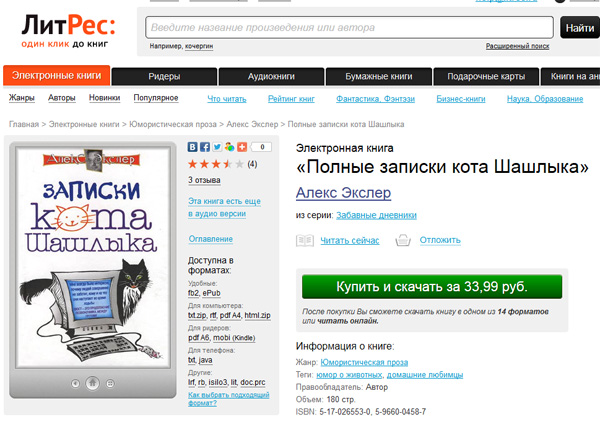The image size is (600, 427).
Task: Click the Найти search button
Action: 580,28
